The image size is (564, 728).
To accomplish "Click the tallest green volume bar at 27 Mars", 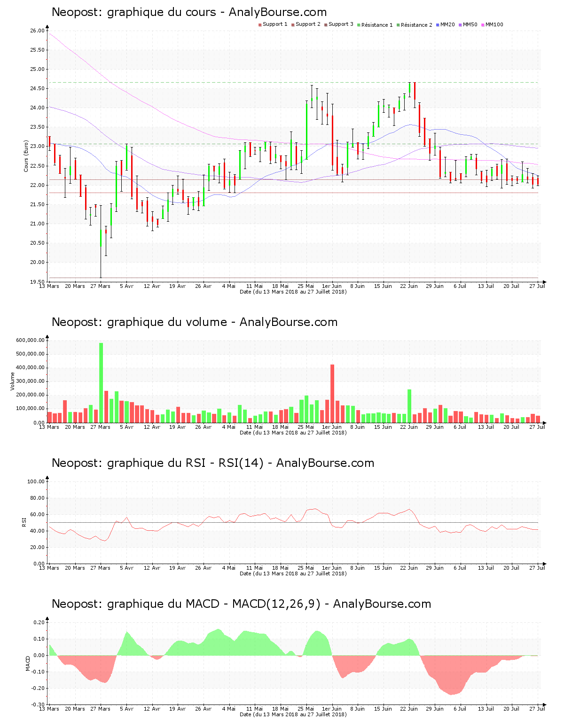I will tap(101, 383).
